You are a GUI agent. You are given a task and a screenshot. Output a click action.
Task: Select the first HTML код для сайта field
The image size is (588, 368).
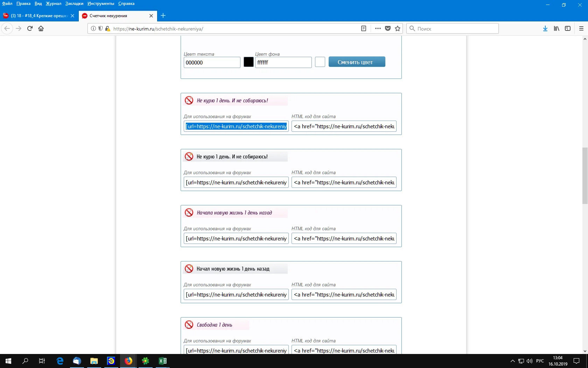(x=344, y=126)
